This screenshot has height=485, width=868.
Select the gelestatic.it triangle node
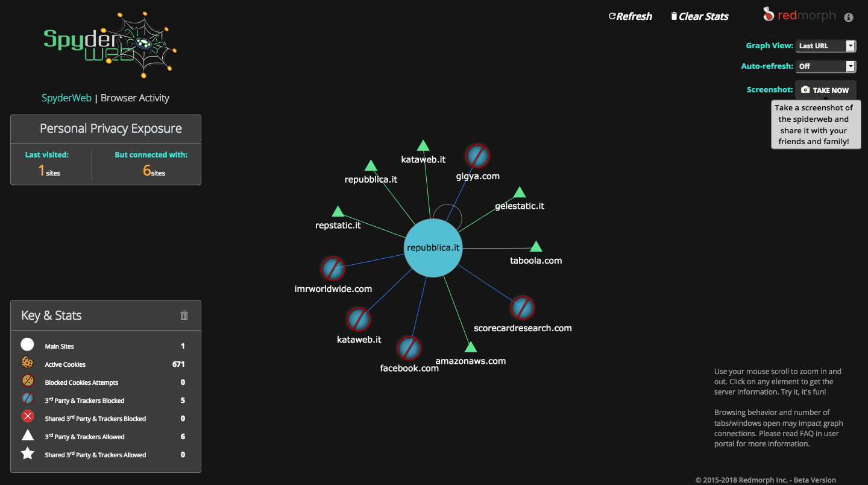(x=520, y=192)
